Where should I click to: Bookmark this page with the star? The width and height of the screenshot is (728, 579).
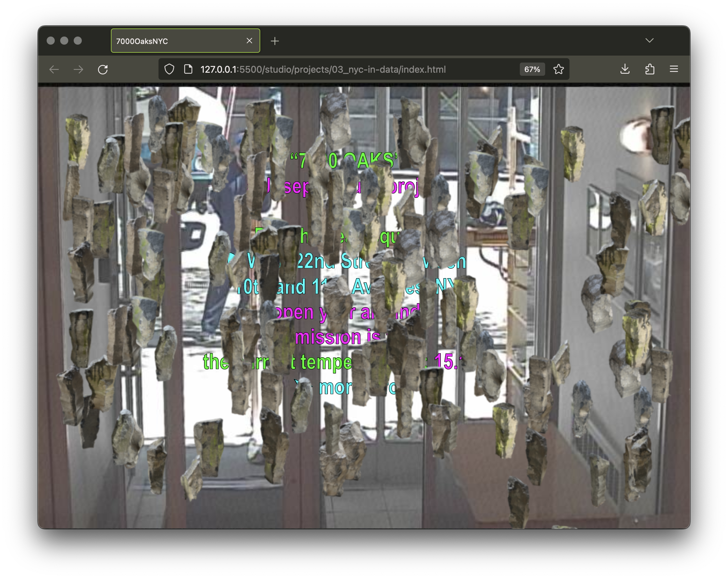pos(558,69)
